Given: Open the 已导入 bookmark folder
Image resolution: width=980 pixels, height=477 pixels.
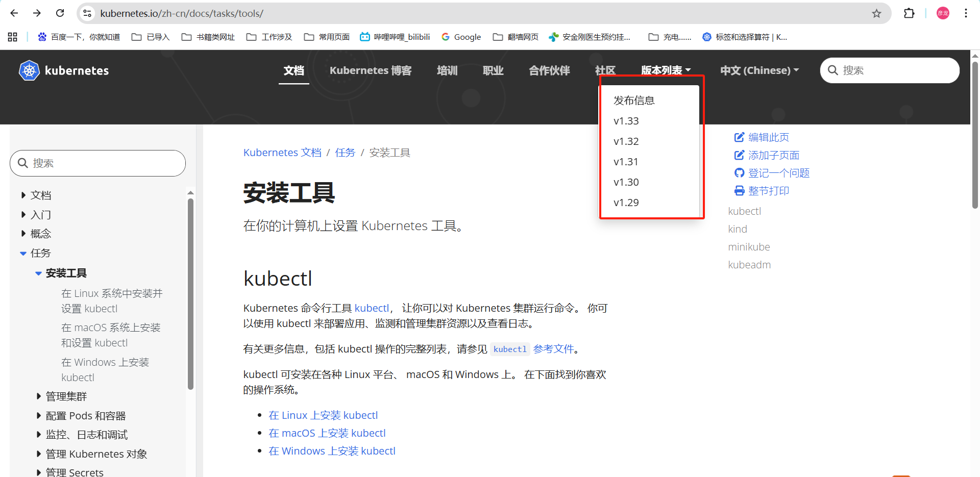Looking at the screenshot, I should coord(151,37).
